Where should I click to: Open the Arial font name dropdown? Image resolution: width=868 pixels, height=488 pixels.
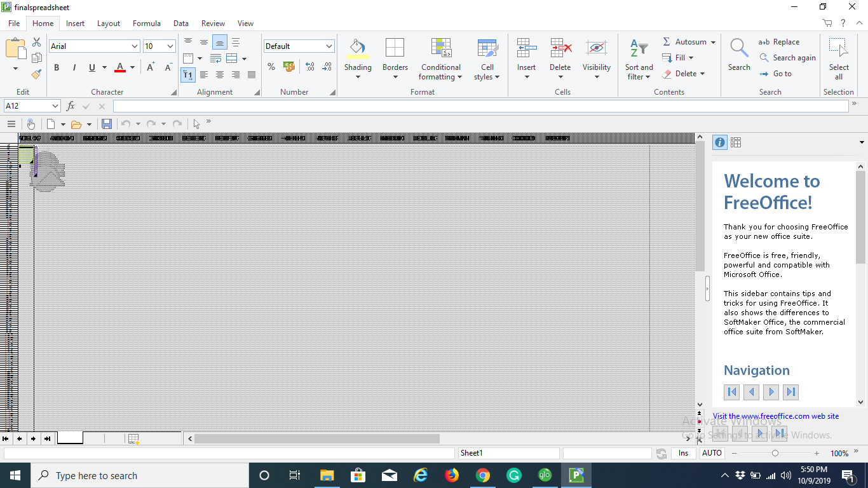point(135,46)
